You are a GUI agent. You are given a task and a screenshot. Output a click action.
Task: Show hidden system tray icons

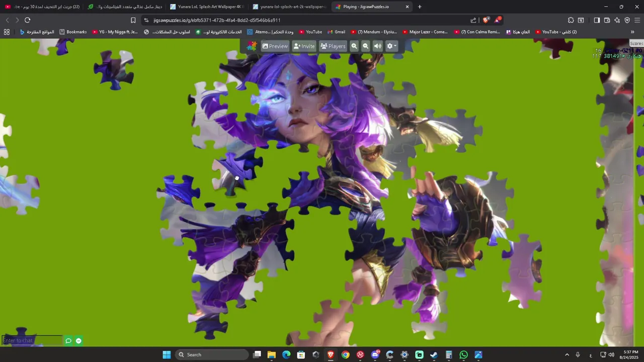click(567, 354)
